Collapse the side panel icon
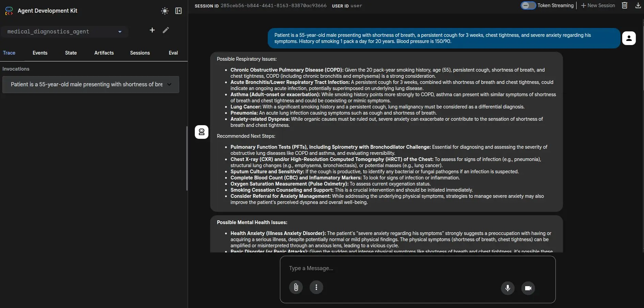The height and width of the screenshot is (308, 644). [x=178, y=11]
